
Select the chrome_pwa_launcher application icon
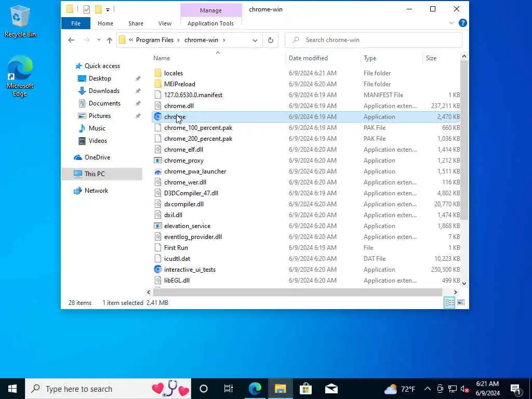pos(158,171)
